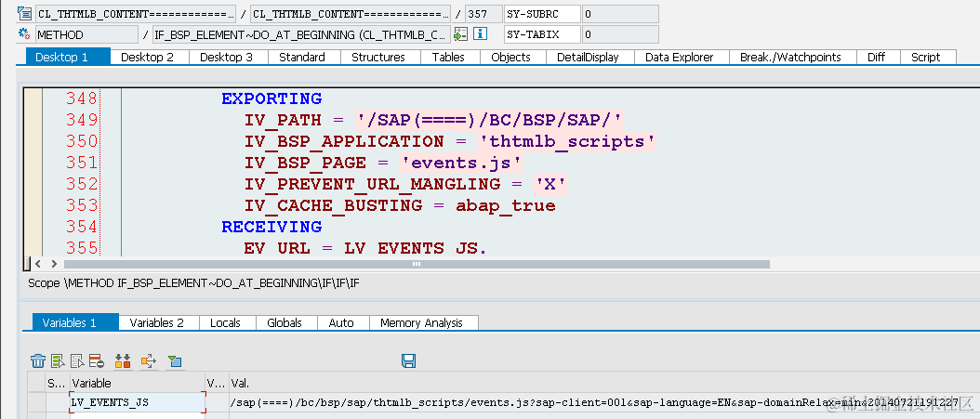The height and width of the screenshot is (419, 980).
Task: Click the source program icon beside CL_THTMLB_CONTENT
Action: (25, 13)
